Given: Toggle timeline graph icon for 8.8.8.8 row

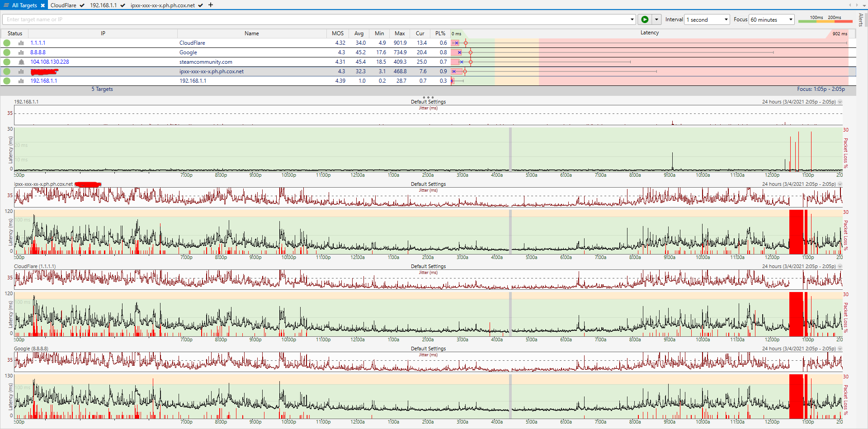Looking at the screenshot, I should [x=21, y=52].
